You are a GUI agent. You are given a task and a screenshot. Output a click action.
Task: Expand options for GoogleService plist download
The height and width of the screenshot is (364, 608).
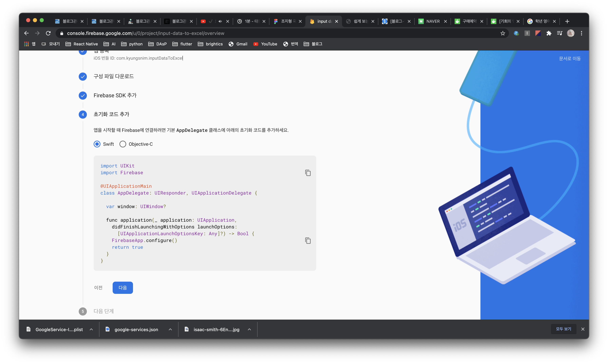[x=91, y=329]
